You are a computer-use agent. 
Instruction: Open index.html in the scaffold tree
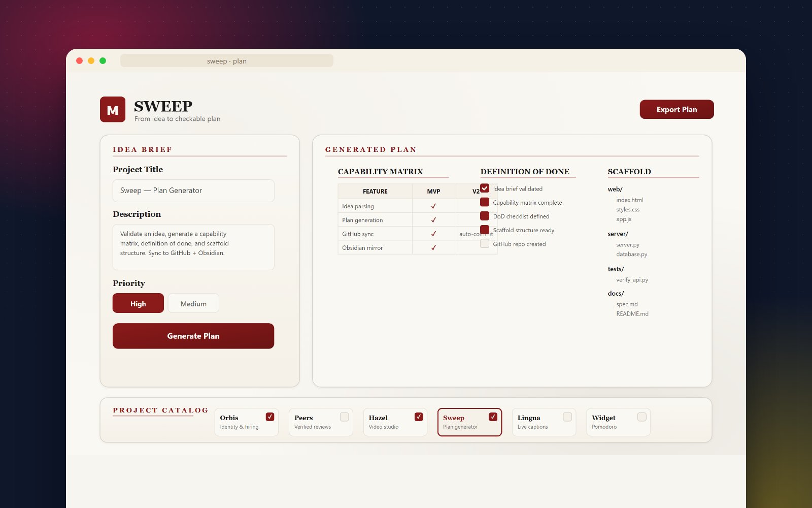point(629,200)
